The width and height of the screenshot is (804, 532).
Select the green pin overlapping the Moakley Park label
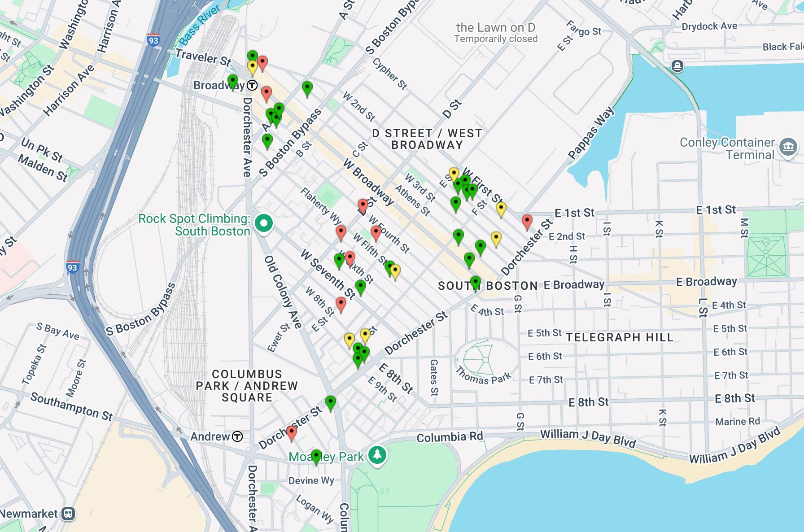(x=316, y=457)
